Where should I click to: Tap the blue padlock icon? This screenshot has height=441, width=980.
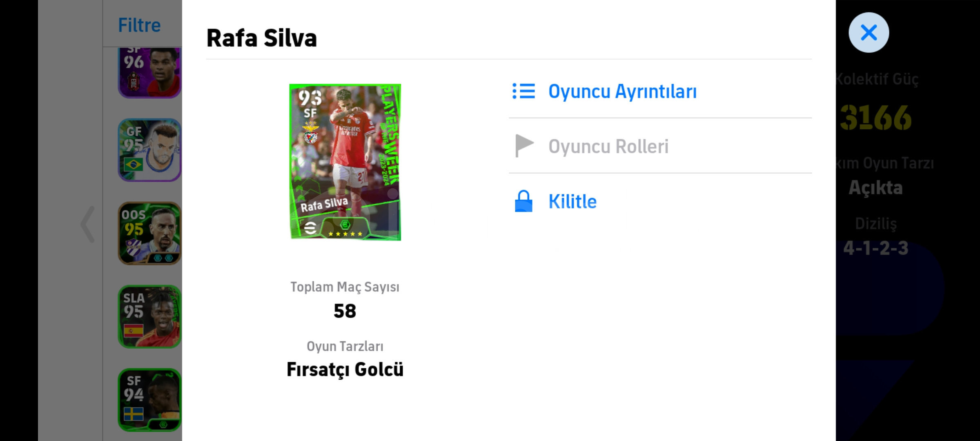click(x=523, y=201)
